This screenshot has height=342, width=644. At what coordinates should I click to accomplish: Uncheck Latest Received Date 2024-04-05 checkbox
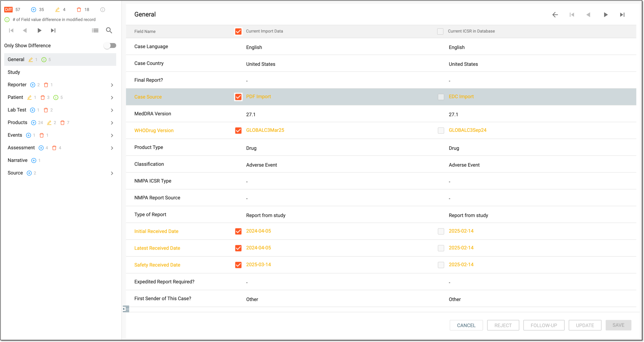coord(238,248)
